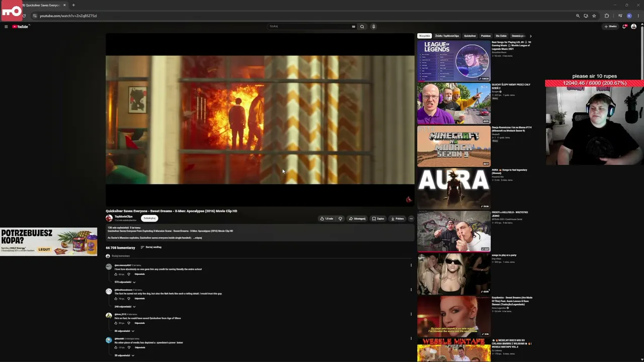Dislike the Quicksilver video
Screen dimensions: 644x362
coord(340,219)
